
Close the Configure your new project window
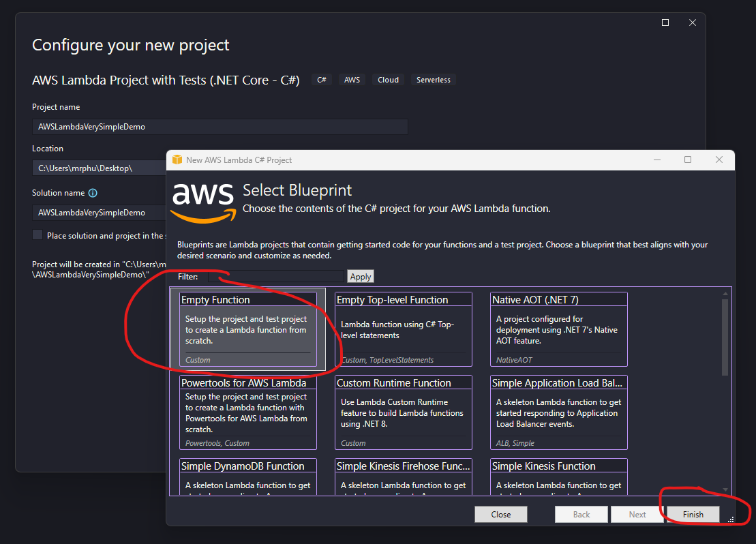[x=693, y=22]
